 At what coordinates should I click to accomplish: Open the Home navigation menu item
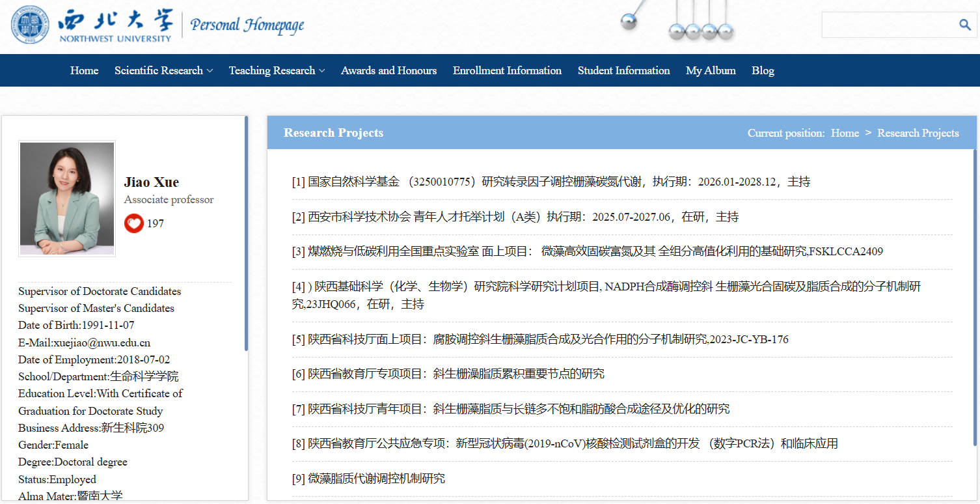[x=85, y=70]
